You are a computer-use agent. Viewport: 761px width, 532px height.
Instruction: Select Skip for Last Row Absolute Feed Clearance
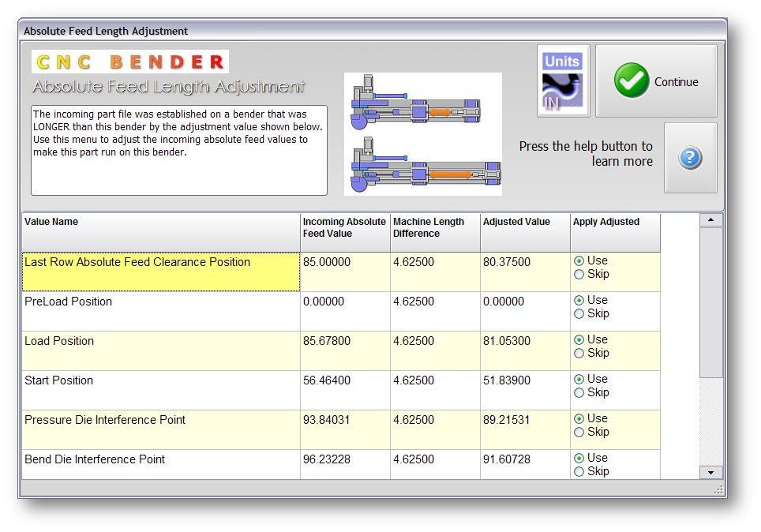[x=579, y=275]
